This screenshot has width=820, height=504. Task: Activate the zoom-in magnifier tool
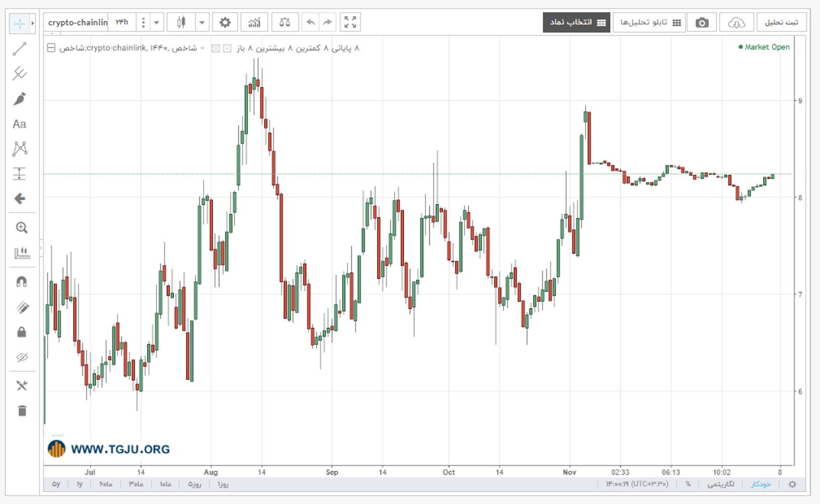(21, 228)
